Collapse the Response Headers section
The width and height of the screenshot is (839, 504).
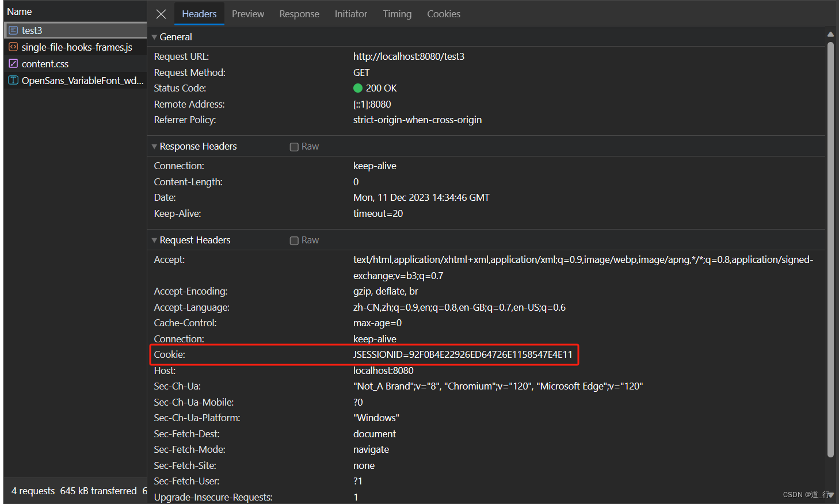(154, 146)
